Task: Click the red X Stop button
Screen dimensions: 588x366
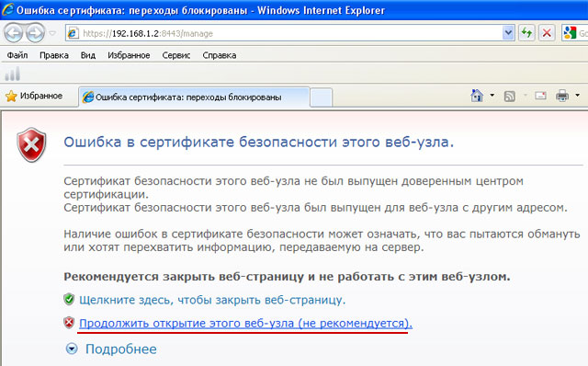Action: 547,33
